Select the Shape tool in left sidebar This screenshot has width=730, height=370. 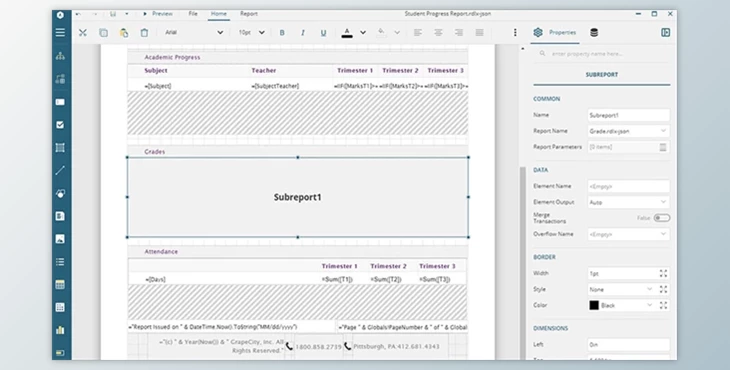60,193
